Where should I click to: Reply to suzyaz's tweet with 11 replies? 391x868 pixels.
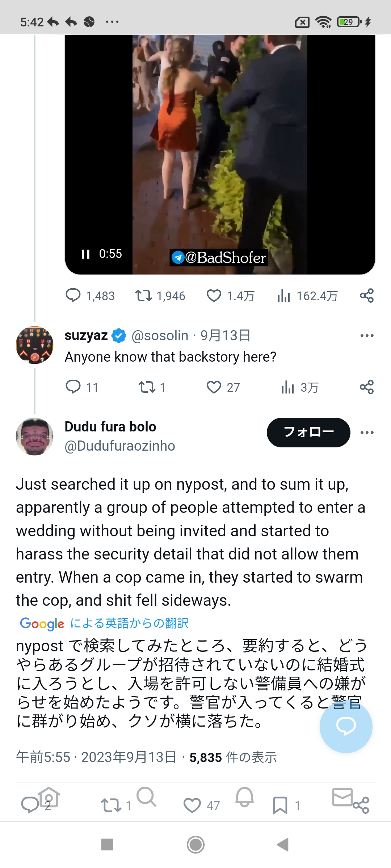point(73,387)
